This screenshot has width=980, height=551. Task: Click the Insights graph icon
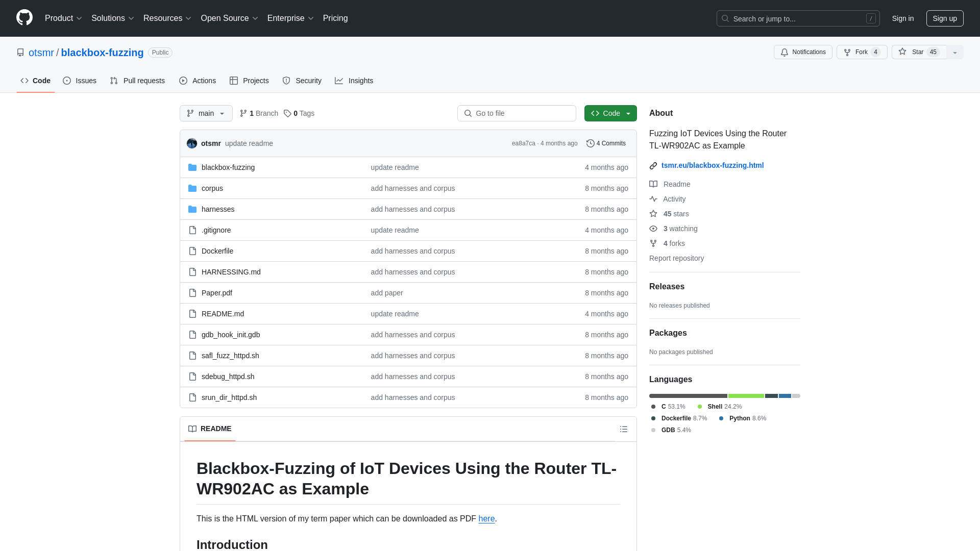(339, 81)
